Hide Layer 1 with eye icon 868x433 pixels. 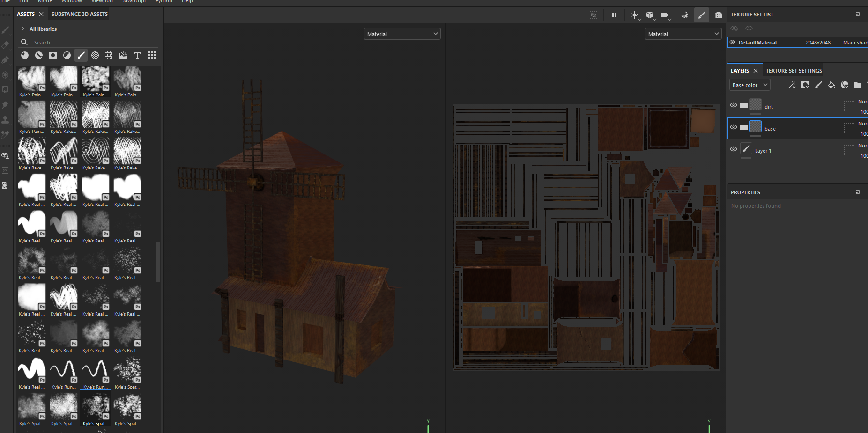[734, 149]
